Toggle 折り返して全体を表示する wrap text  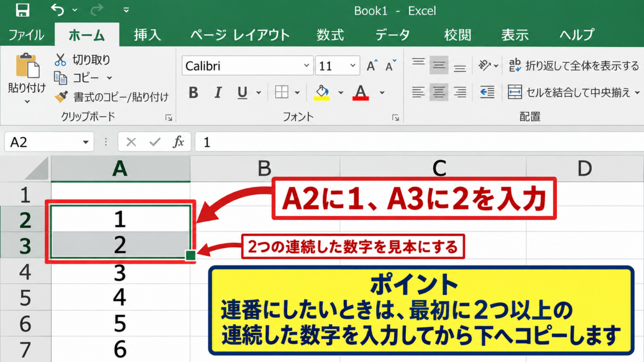tap(574, 65)
